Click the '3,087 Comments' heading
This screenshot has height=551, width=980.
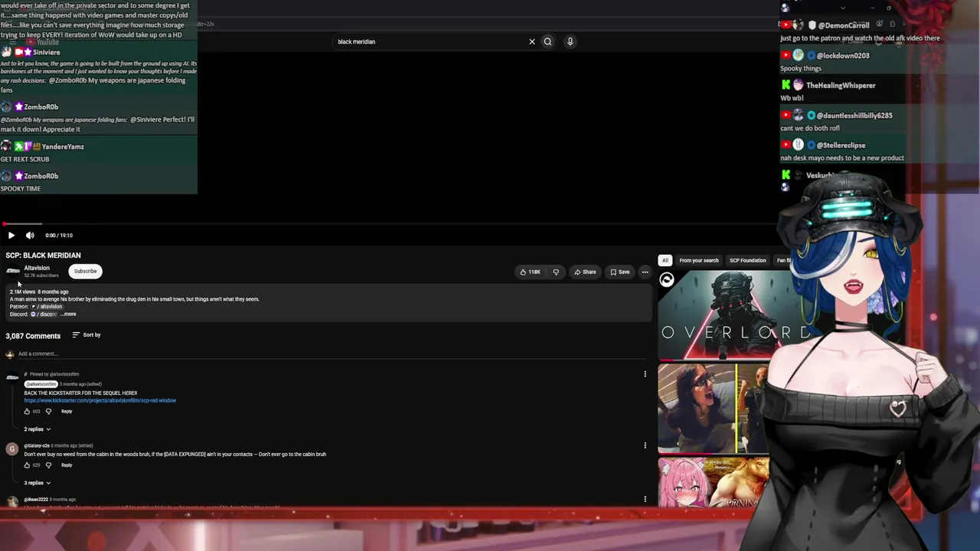pos(33,336)
